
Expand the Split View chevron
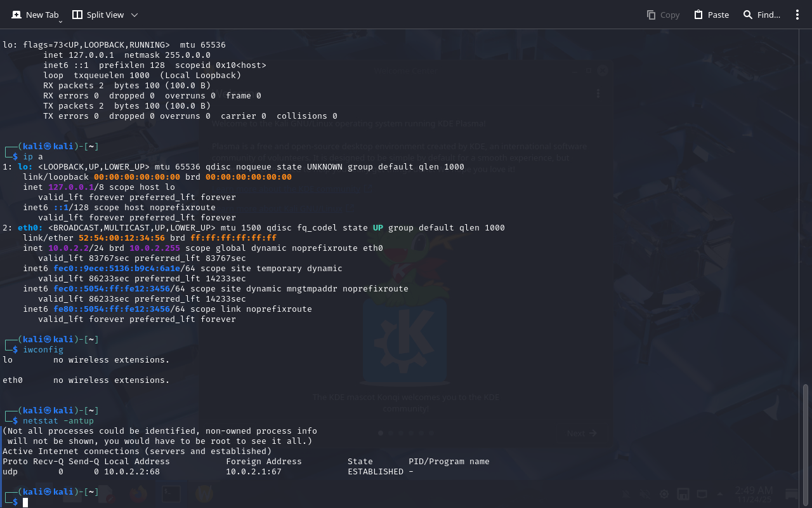coord(134,15)
